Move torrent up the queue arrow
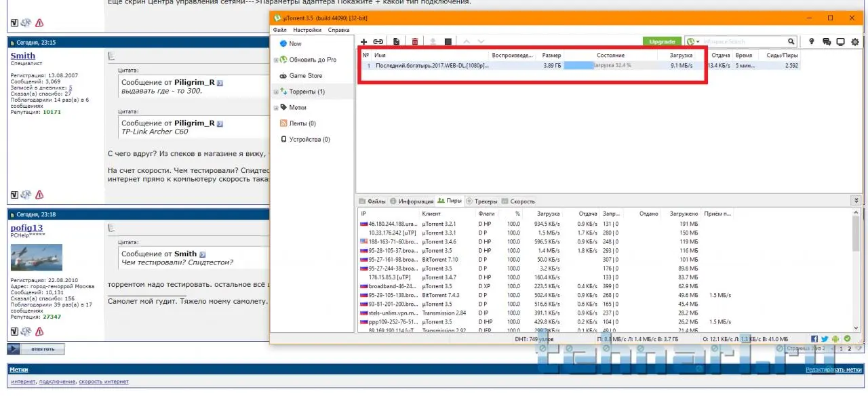Image resolution: width=868 pixels, height=396 pixels. click(x=467, y=42)
